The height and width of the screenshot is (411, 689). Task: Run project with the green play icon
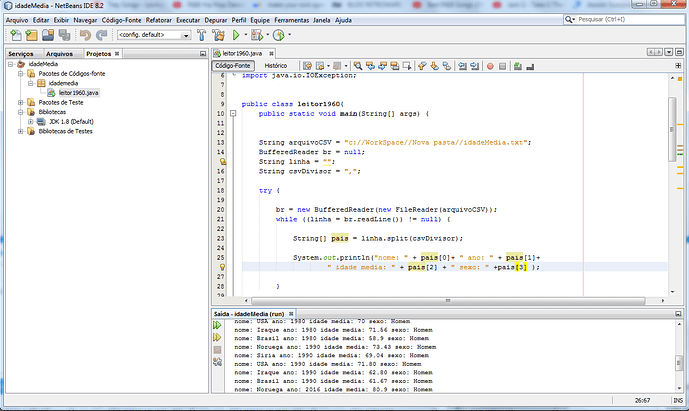[x=236, y=35]
